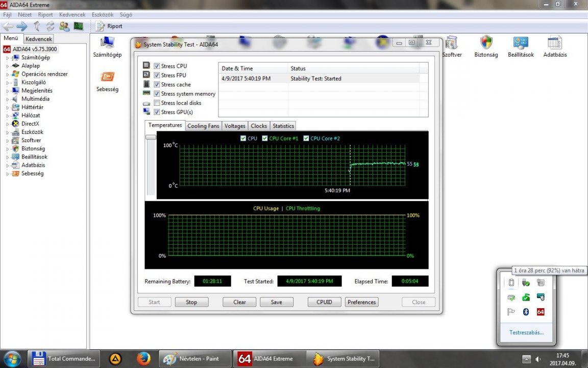Screen dimensions: 588x368
Task: Click the taskbar clock showing 17:45
Action: (x=562, y=359)
